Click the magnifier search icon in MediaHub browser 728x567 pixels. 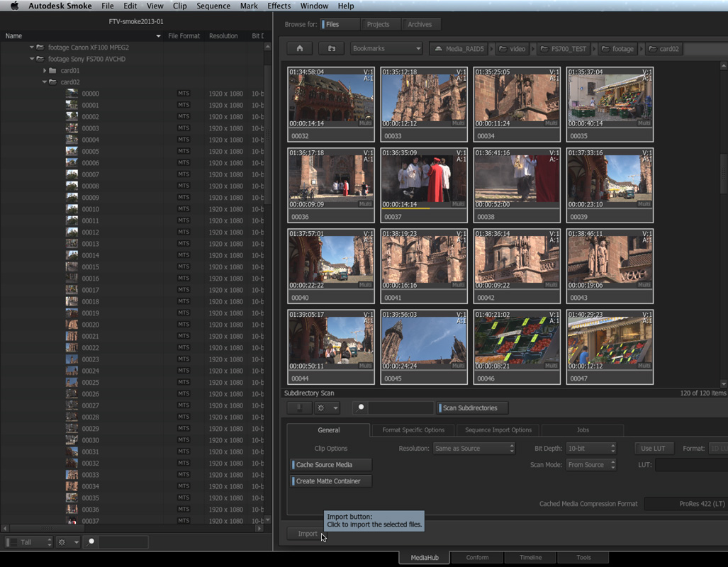click(362, 408)
